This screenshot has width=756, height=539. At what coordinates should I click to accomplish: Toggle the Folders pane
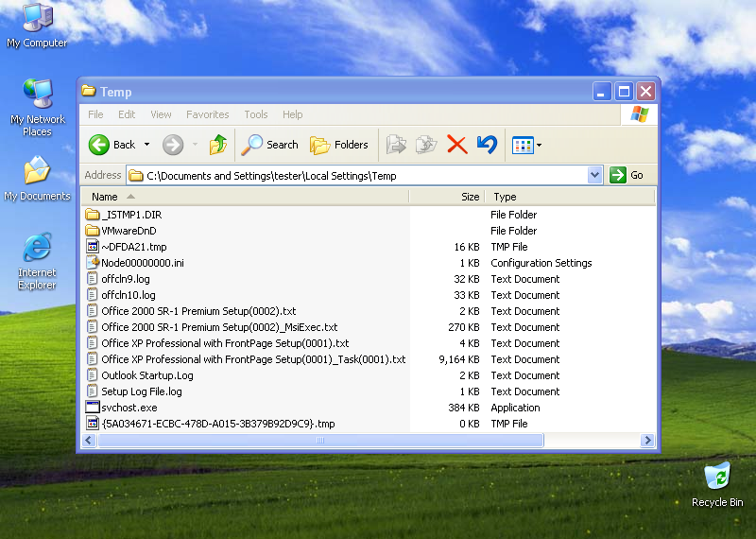pyautogui.click(x=339, y=145)
